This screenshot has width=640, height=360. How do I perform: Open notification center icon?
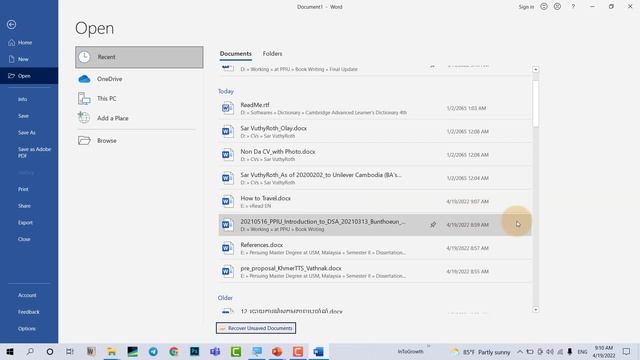pyautogui.click(x=627, y=351)
